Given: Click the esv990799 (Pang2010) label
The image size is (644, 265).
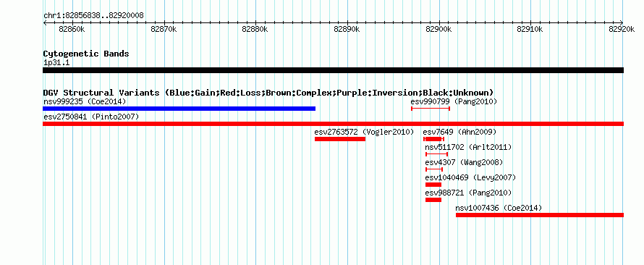Looking at the screenshot, I should (454, 101).
